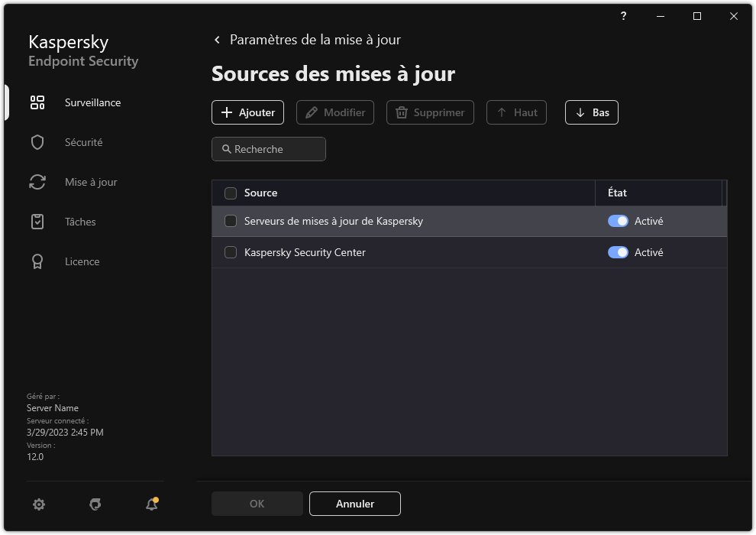The height and width of the screenshot is (535, 756).
Task: Disable the Serveurs de mises à jour toggle
Action: click(x=618, y=220)
